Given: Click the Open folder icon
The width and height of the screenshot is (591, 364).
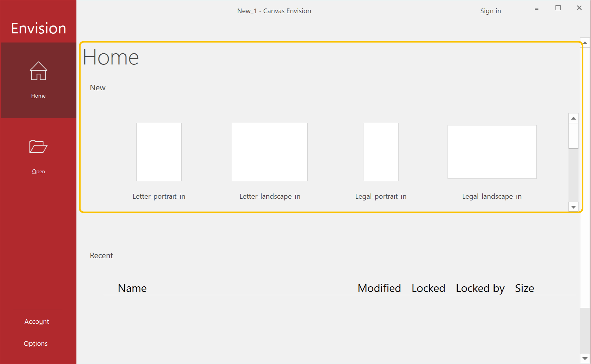Looking at the screenshot, I should (x=38, y=146).
